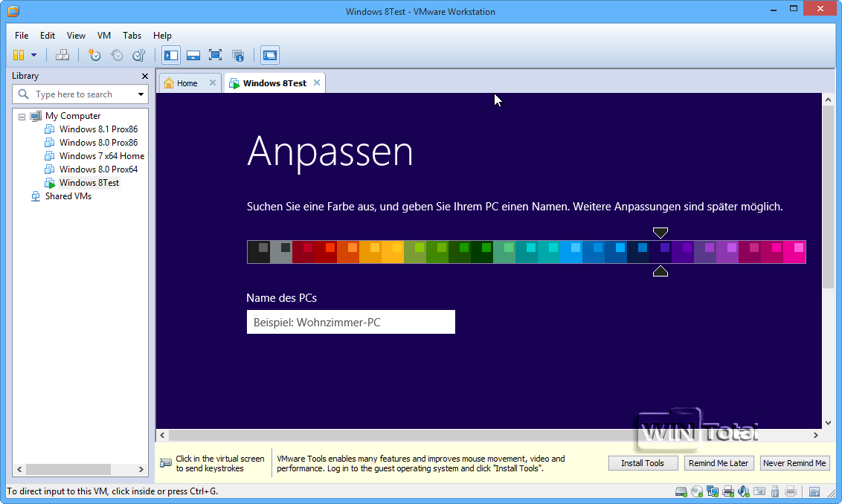
Task: Select the Windows 8Test tab
Action: (274, 83)
